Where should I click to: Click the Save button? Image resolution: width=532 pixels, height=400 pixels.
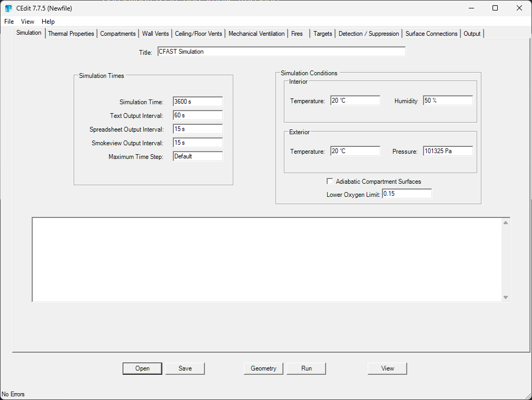185,368
